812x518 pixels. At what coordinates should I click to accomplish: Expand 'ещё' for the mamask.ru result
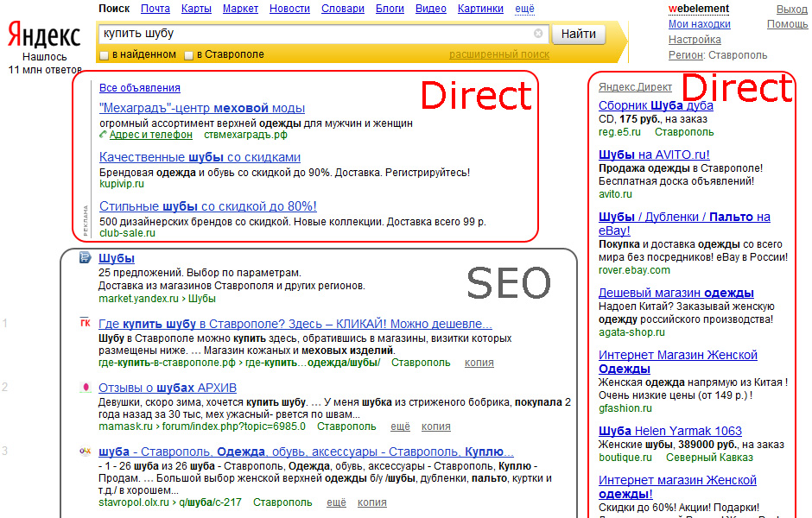pos(400,426)
